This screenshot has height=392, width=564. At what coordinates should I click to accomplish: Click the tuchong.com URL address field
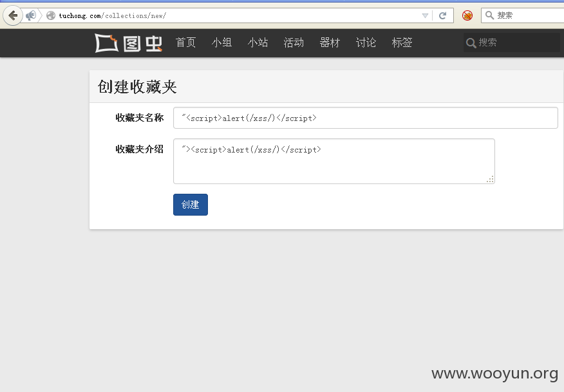coord(238,15)
